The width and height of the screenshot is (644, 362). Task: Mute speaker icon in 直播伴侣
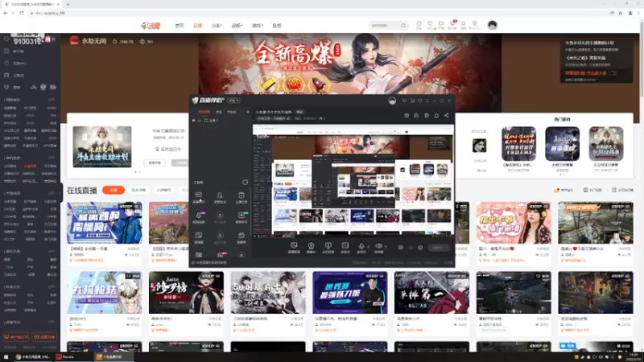[378, 246]
